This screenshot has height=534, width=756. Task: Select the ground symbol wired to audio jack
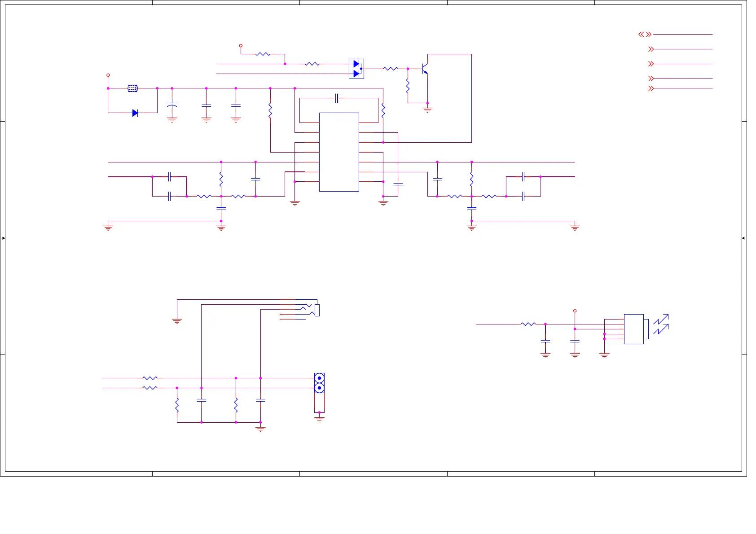point(177,321)
